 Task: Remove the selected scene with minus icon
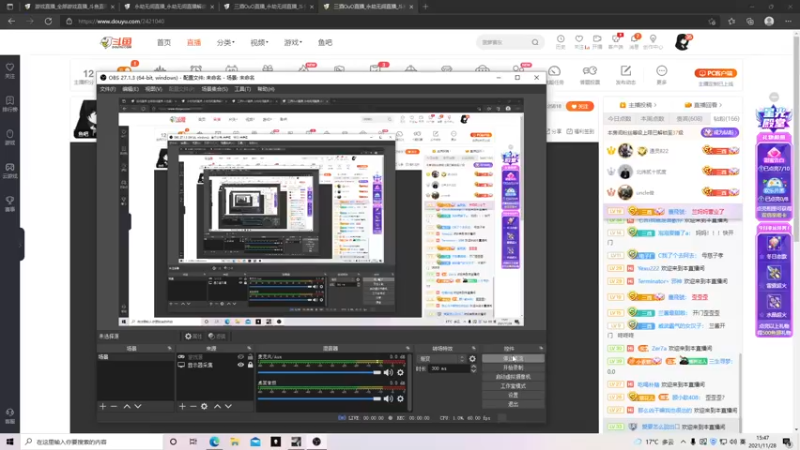coord(114,407)
